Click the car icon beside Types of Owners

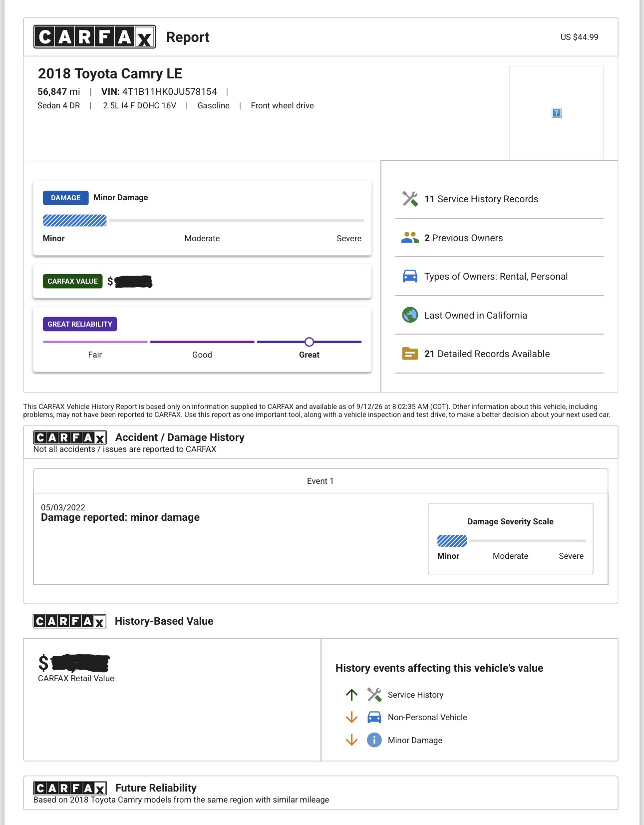pyautogui.click(x=410, y=276)
